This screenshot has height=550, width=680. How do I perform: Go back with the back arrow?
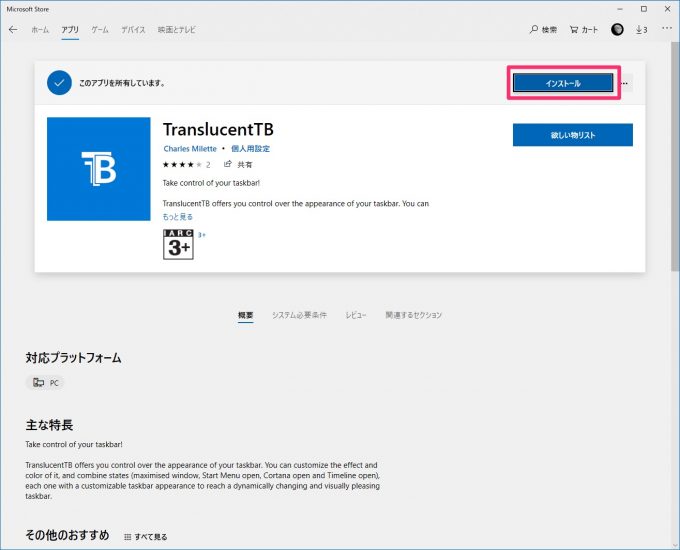coord(13,29)
